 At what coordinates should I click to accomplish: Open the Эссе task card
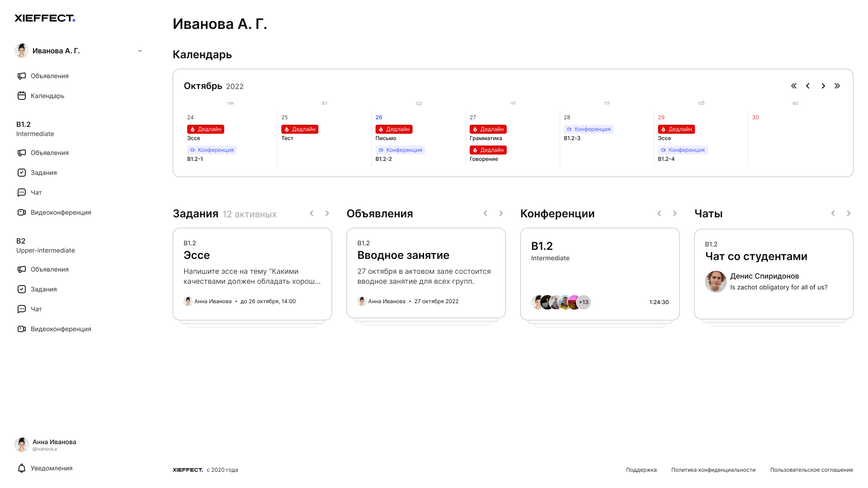point(252,274)
